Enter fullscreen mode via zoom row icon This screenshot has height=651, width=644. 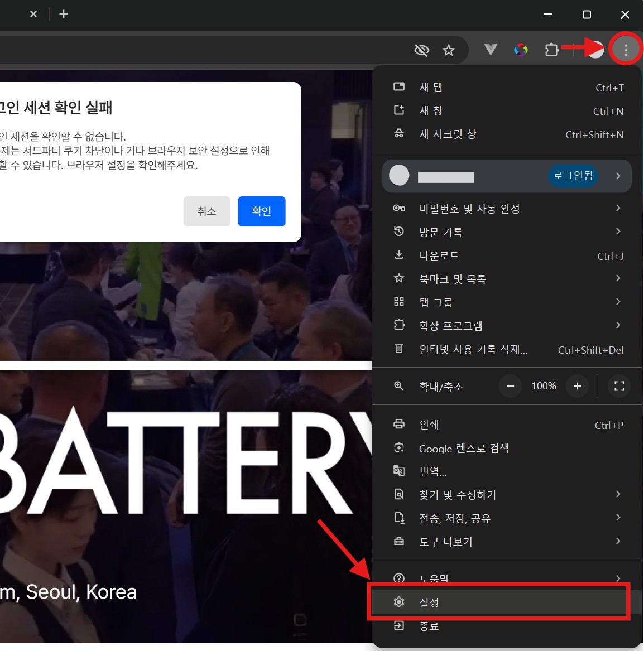(x=619, y=386)
